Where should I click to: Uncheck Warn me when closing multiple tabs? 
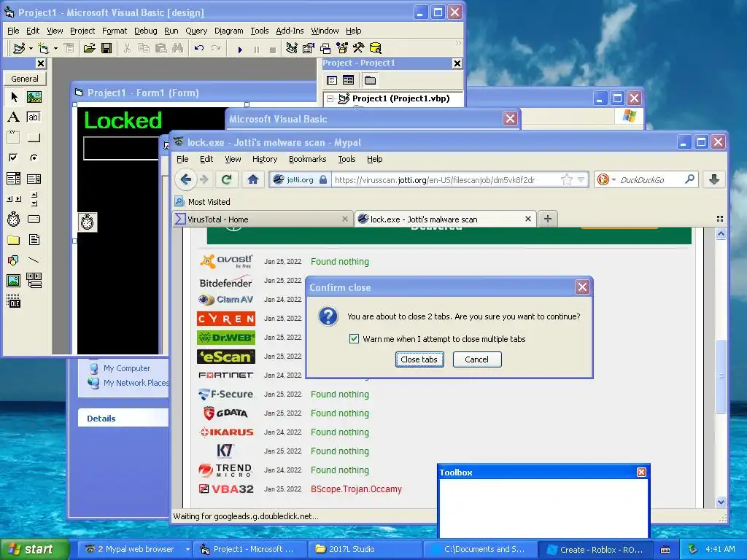coord(354,338)
